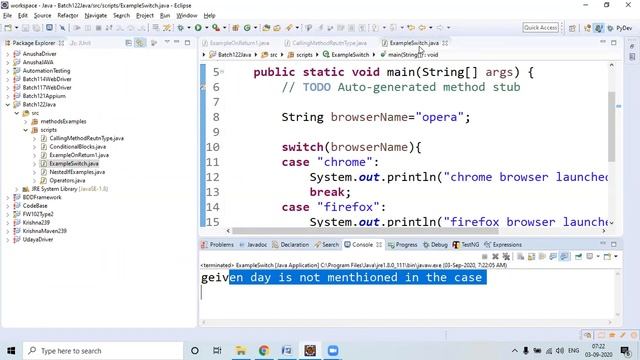The height and width of the screenshot is (360, 640).
Task: Switch to the Problems tab
Action: coord(218,244)
